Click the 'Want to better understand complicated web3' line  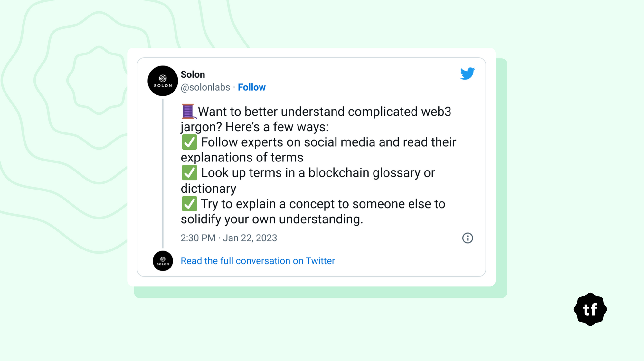(324, 112)
